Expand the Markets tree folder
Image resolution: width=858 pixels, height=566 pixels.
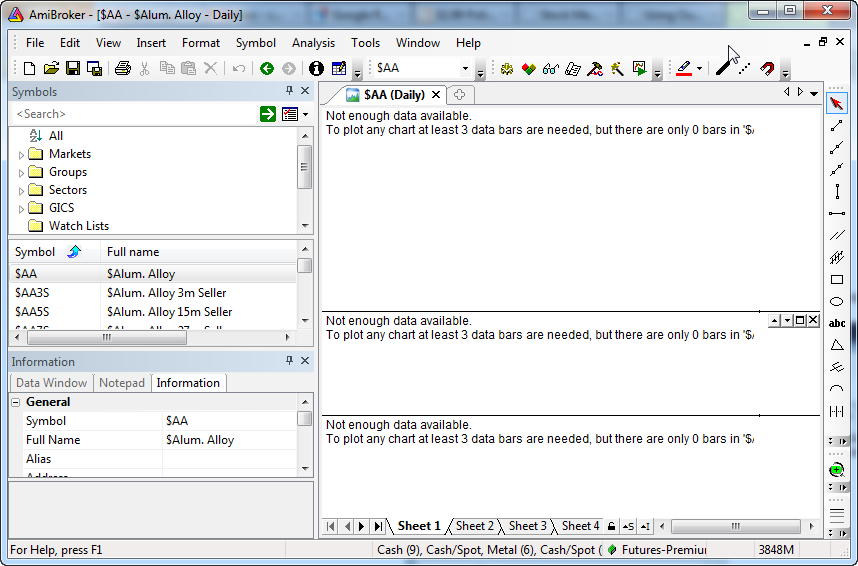[x=21, y=155]
